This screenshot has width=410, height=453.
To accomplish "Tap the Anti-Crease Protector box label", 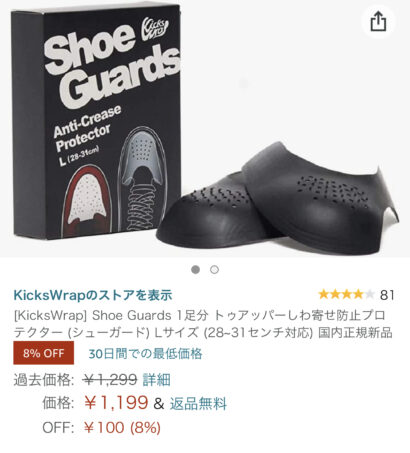I will 87,128.
